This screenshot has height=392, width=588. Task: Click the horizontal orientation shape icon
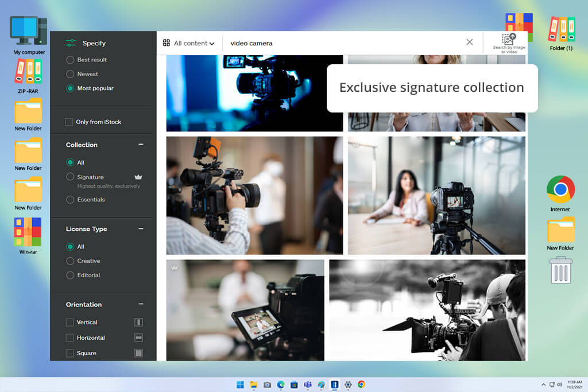coord(139,337)
